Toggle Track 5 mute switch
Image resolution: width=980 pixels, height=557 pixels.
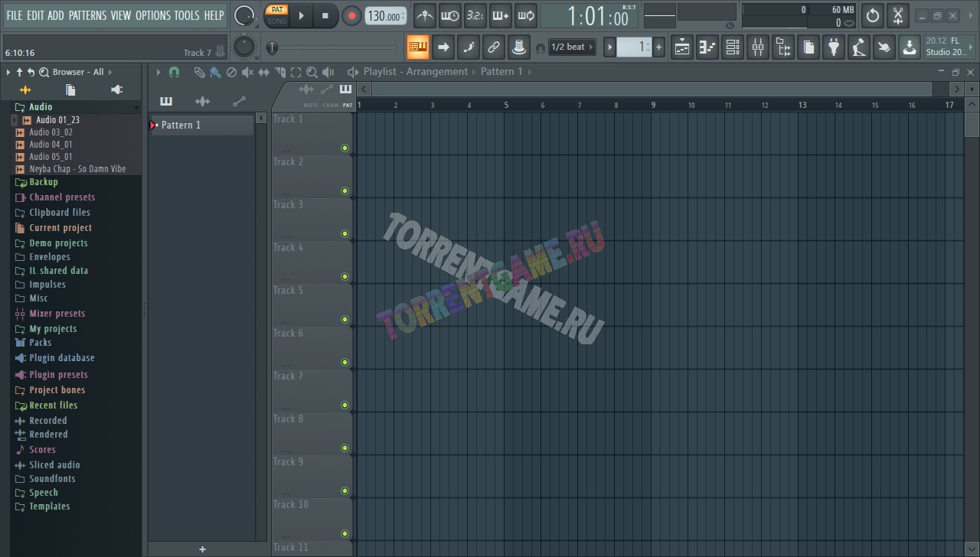345,320
